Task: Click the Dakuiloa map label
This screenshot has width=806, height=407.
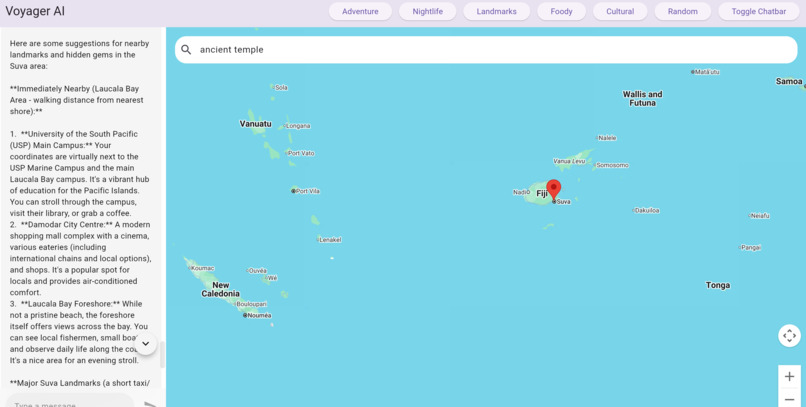Action: (646, 211)
